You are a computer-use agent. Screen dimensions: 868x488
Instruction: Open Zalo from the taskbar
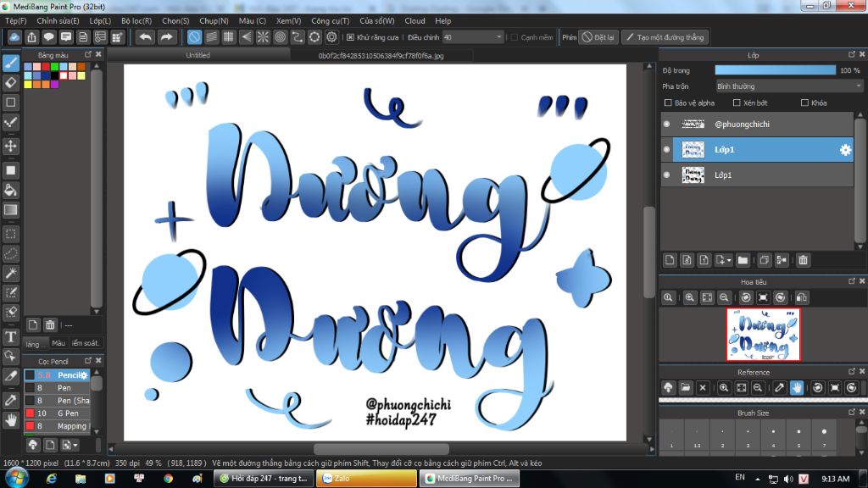(366, 479)
